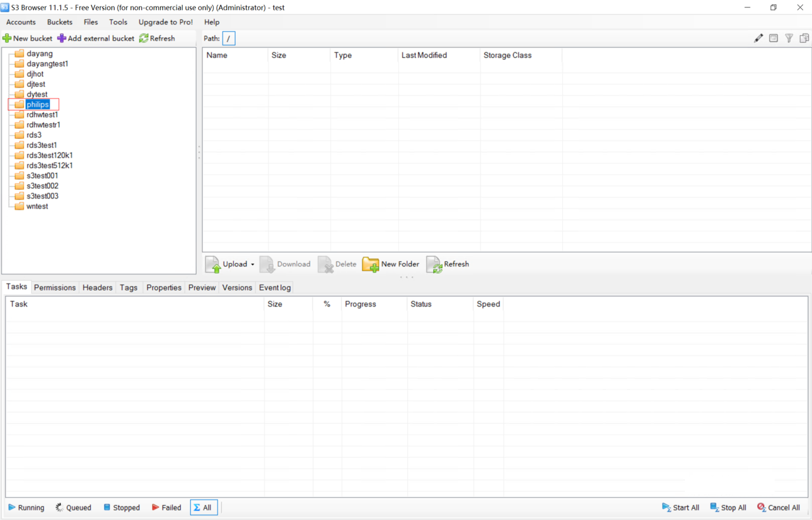Click the copy icon at top right
This screenshot has height=520, width=812.
tap(804, 38)
